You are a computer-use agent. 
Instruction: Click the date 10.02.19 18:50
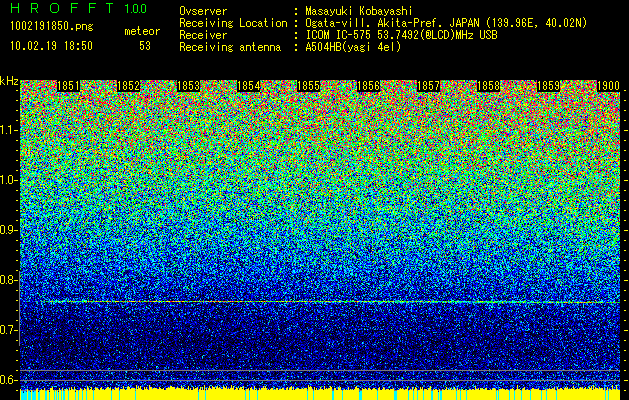(x=51, y=46)
